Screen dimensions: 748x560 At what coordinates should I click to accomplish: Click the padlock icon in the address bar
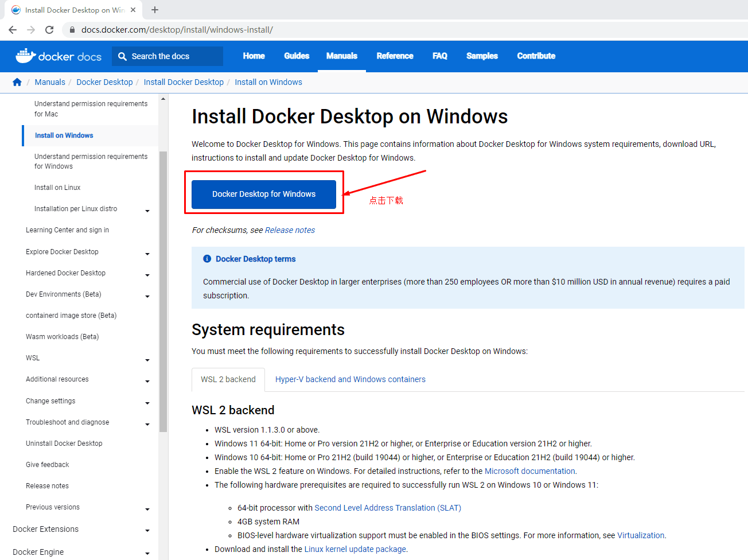click(x=72, y=30)
